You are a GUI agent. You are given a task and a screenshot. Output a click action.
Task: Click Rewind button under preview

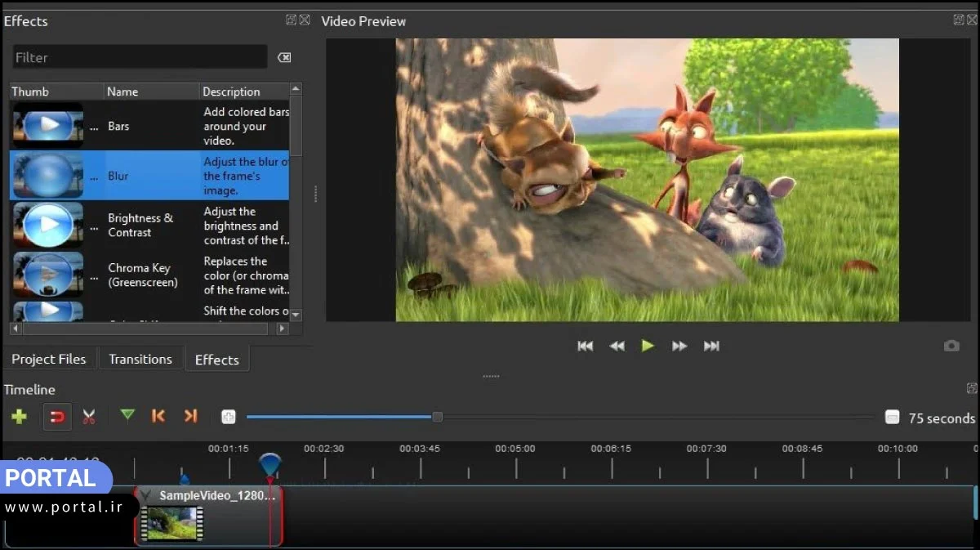point(617,347)
